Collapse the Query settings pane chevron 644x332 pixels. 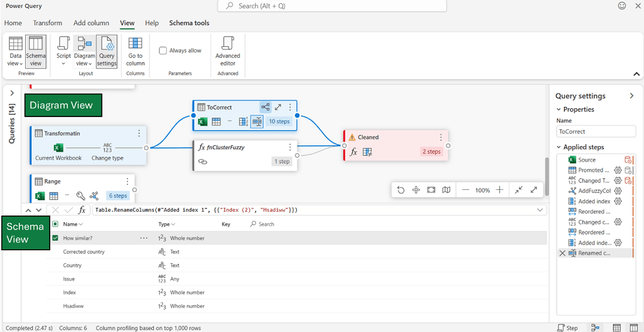click(632, 96)
